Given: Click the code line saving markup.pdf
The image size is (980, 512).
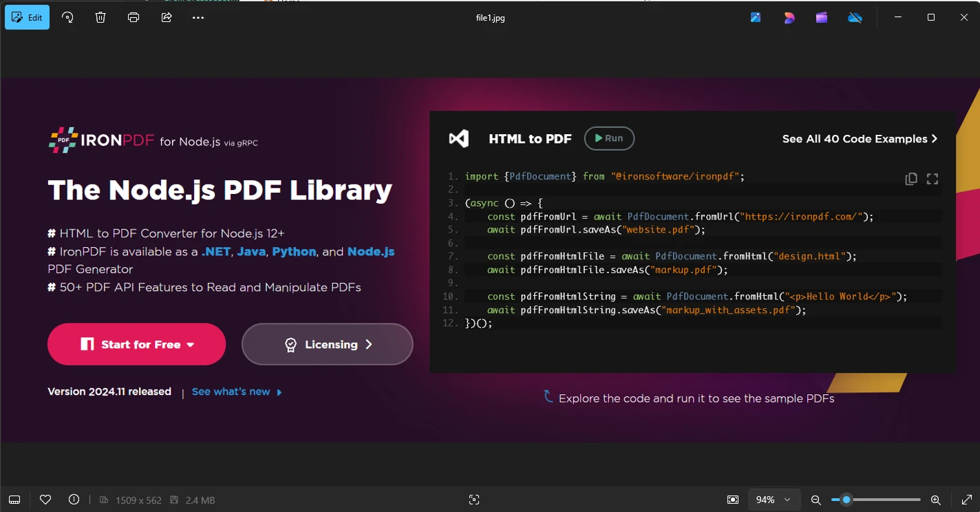Looking at the screenshot, I should (608, 270).
